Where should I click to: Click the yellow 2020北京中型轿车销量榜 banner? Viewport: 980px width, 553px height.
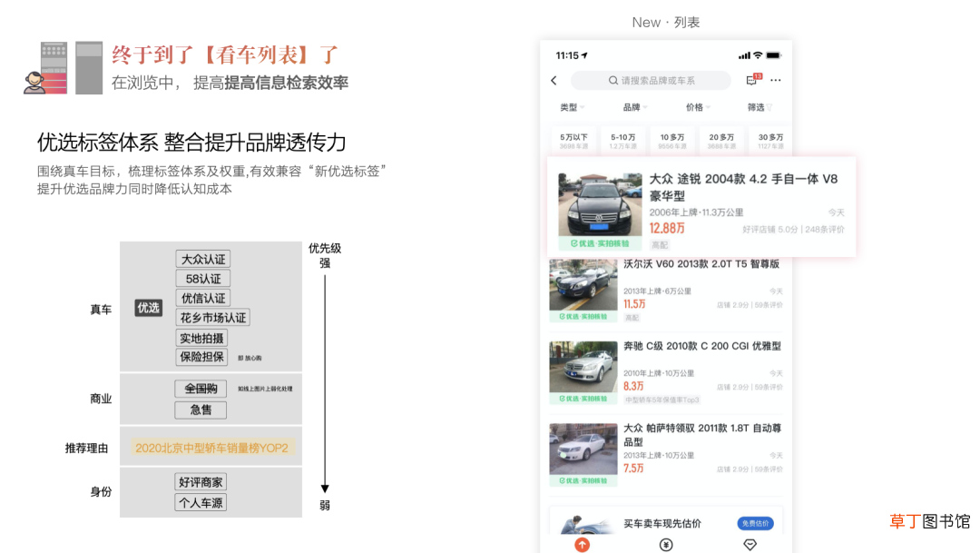[x=211, y=448]
